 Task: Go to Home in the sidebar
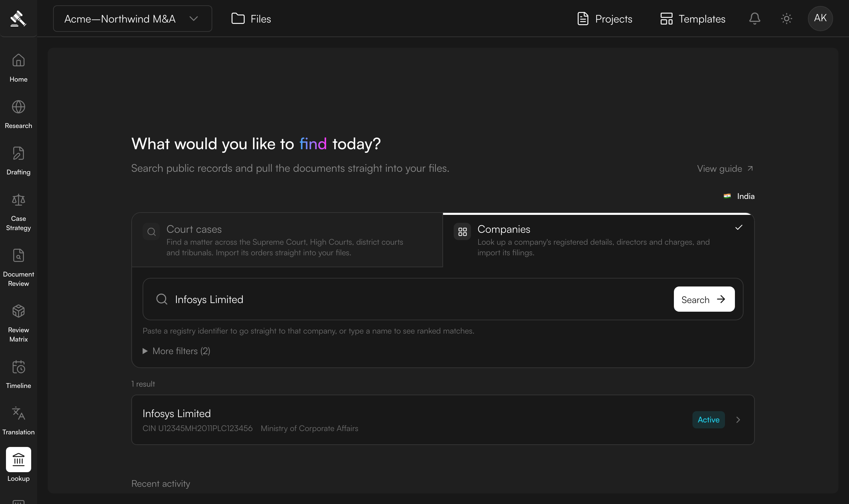tap(18, 68)
